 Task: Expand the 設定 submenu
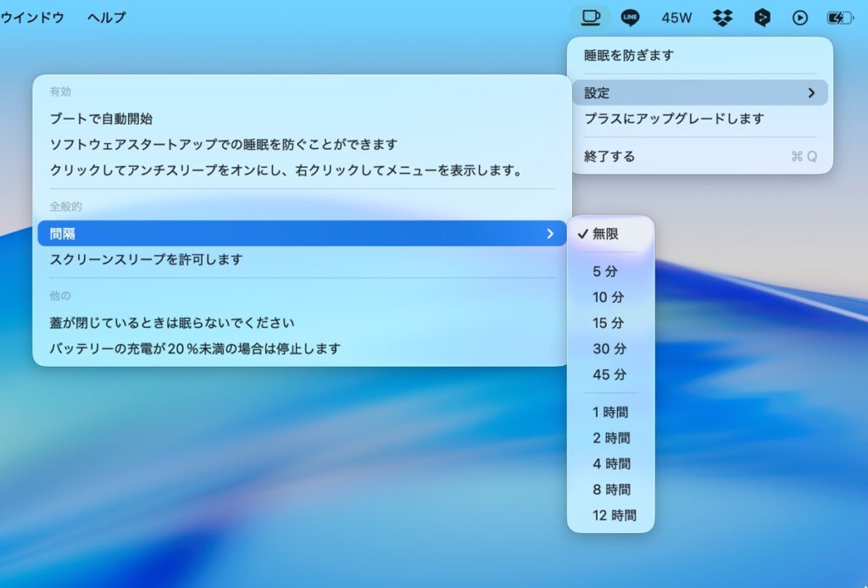[x=699, y=93]
